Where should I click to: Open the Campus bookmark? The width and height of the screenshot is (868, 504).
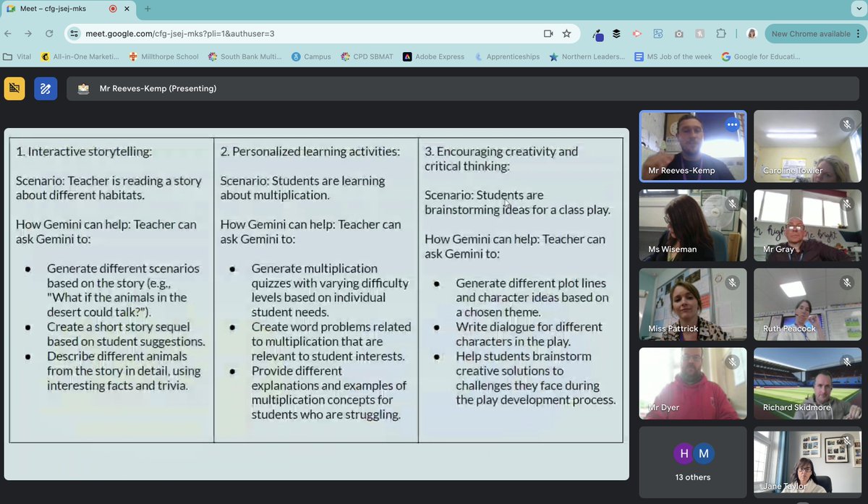(311, 56)
